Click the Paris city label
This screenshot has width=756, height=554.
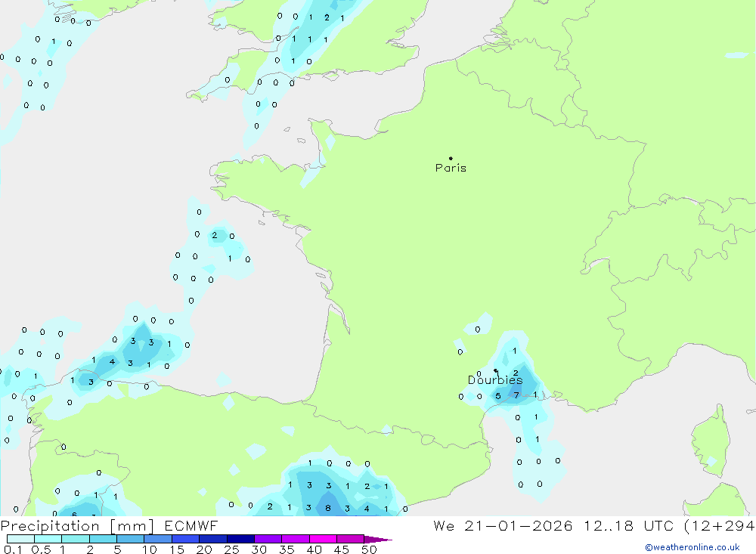click(451, 168)
